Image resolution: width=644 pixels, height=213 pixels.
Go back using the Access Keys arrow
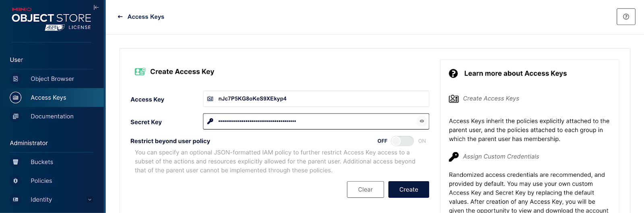[120, 17]
